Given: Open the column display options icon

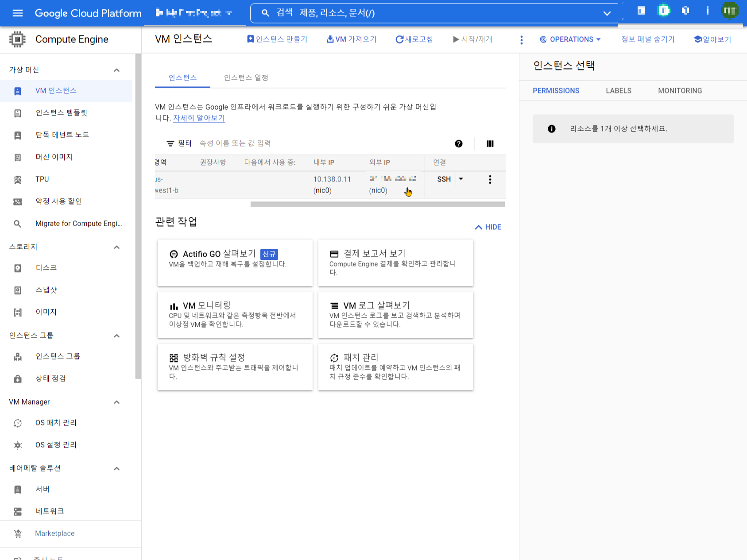Looking at the screenshot, I should 490,143.
